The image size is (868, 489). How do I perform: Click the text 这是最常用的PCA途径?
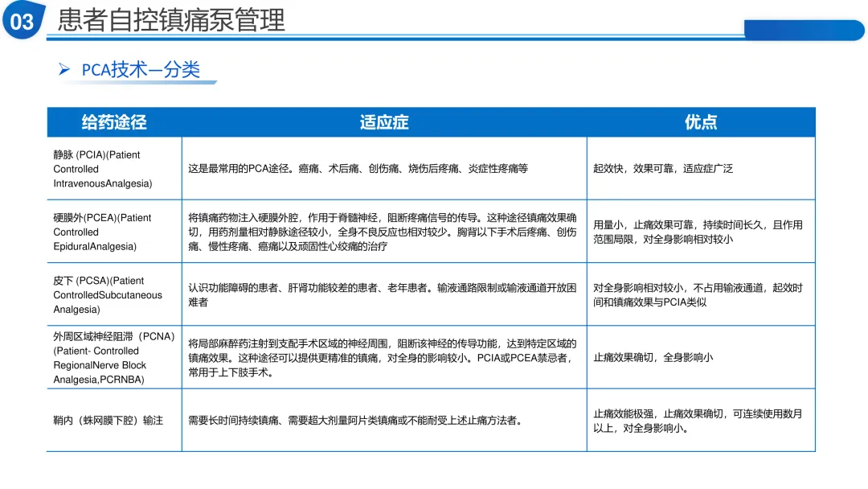coord(239,168)
